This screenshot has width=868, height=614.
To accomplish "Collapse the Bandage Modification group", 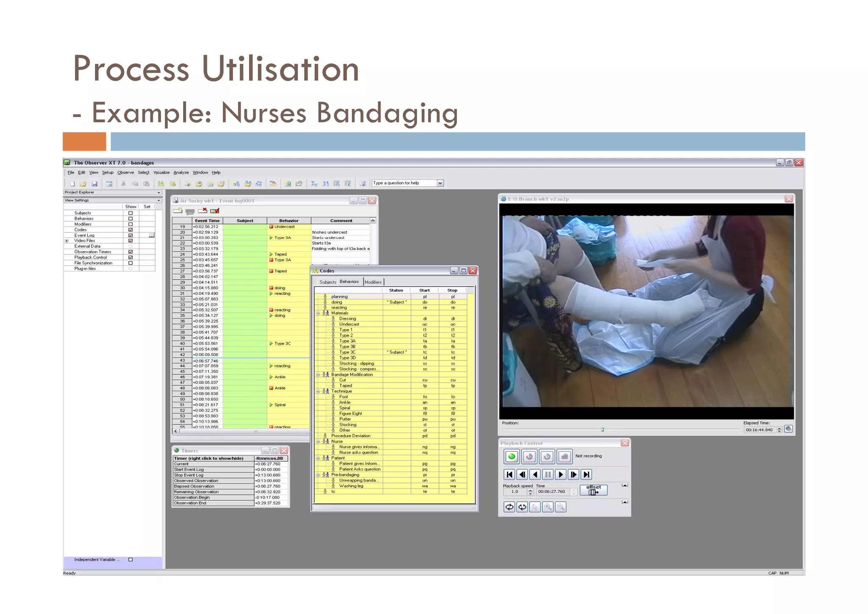I will pos(318,374).
